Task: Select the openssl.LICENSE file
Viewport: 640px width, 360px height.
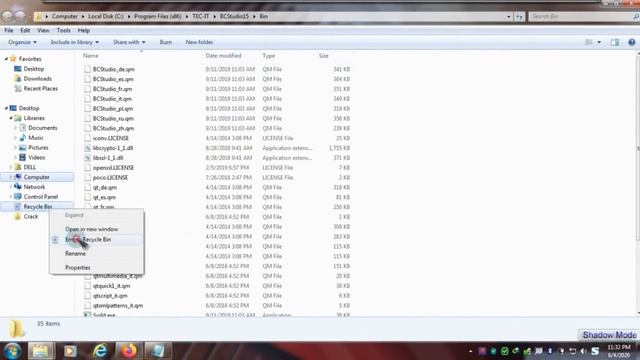Action: (x=113, y=167)
